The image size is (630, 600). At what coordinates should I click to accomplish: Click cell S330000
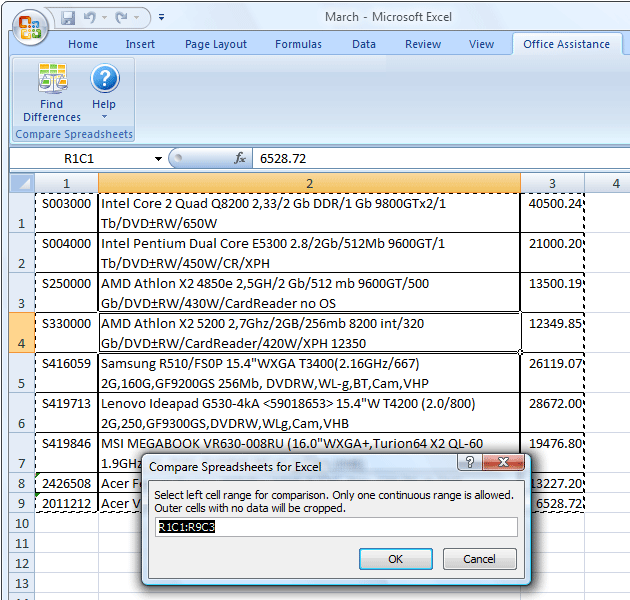click(67, 333)
